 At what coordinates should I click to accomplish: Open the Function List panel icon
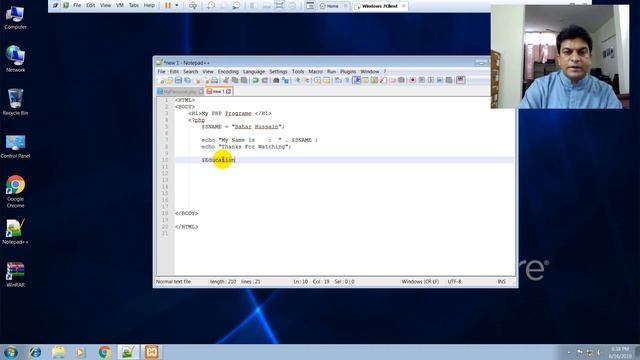click(383, 80)
